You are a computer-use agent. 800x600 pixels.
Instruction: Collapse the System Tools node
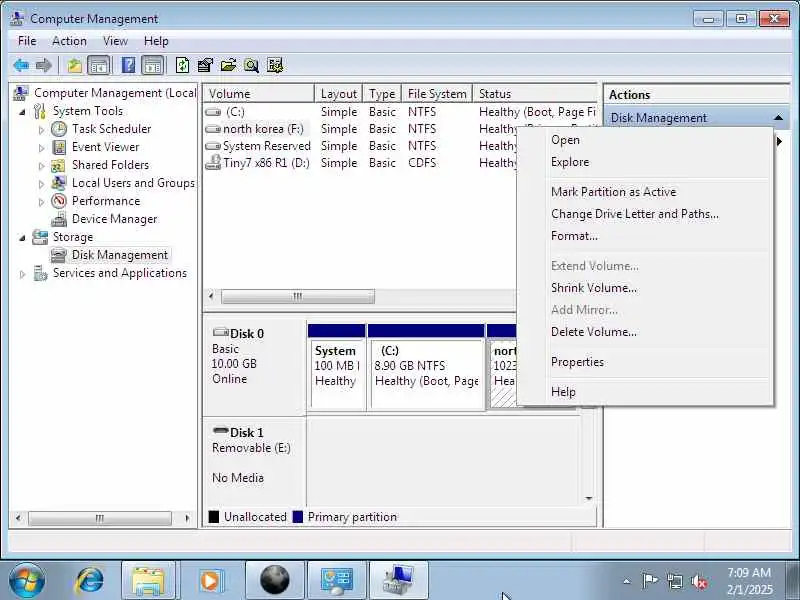click(x=22, y=112)
